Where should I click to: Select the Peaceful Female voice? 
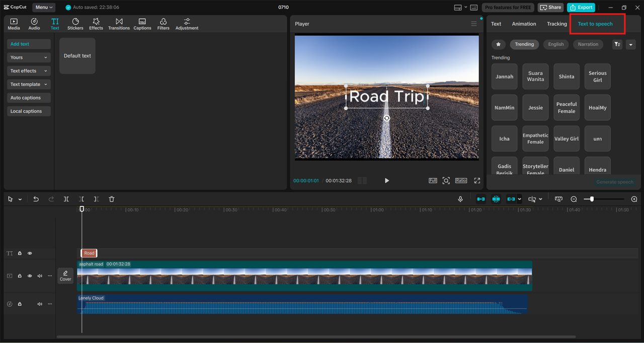pyautogui.click(x=566, y=107)
